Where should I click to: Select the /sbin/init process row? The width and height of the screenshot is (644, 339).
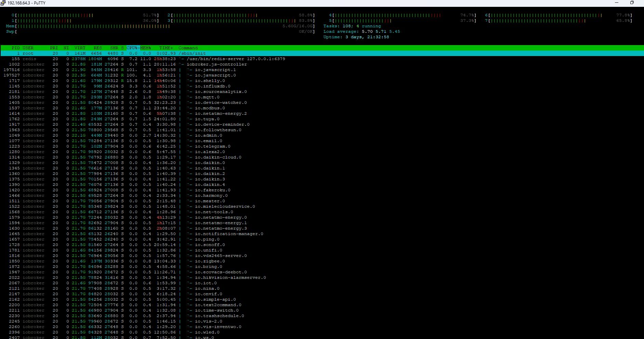(322, 53)
